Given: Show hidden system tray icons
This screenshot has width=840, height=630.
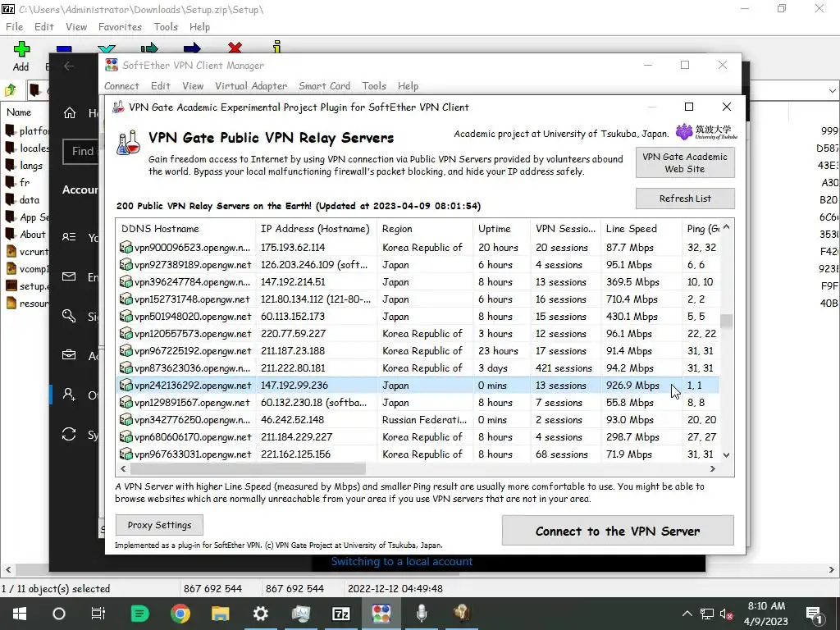Looking at the screenshot, I should click(687, 614).
